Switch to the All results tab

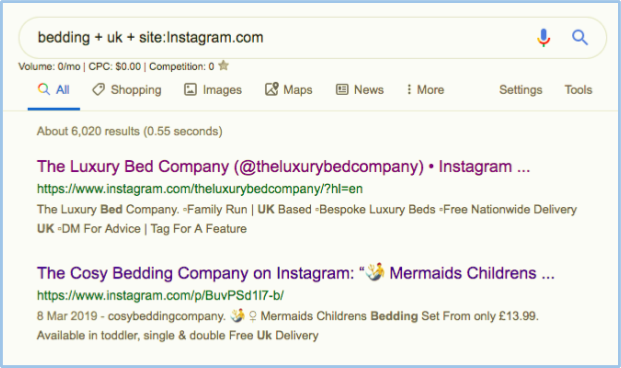pyautogui.click(x=54, y=90)
